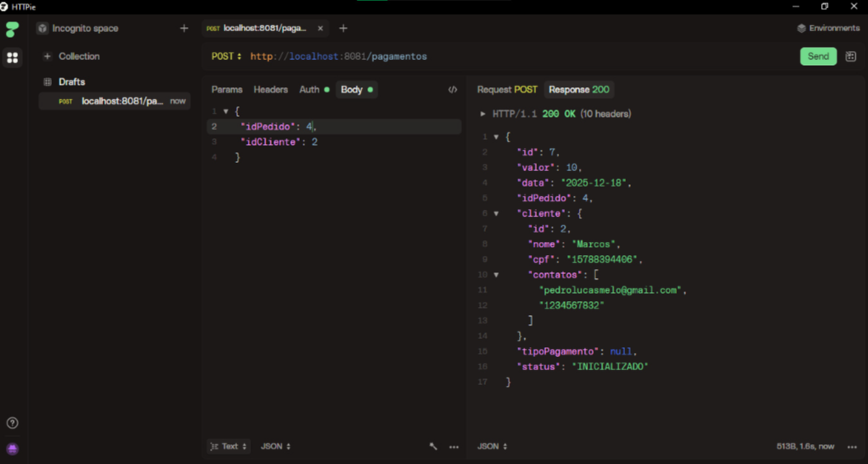868x464 pixels.
Task: Toggle the layout icon next to Send
Action: point(851,57)
